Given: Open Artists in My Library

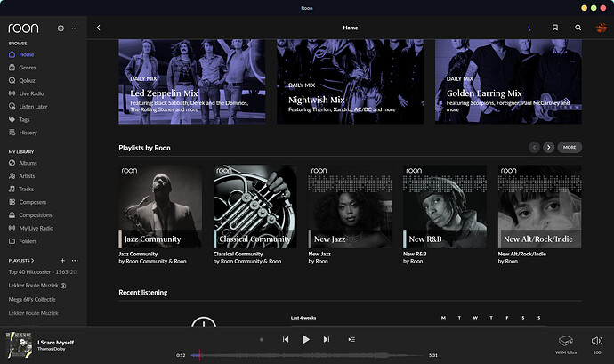Looking at the screenshot, I should (27, 176).
